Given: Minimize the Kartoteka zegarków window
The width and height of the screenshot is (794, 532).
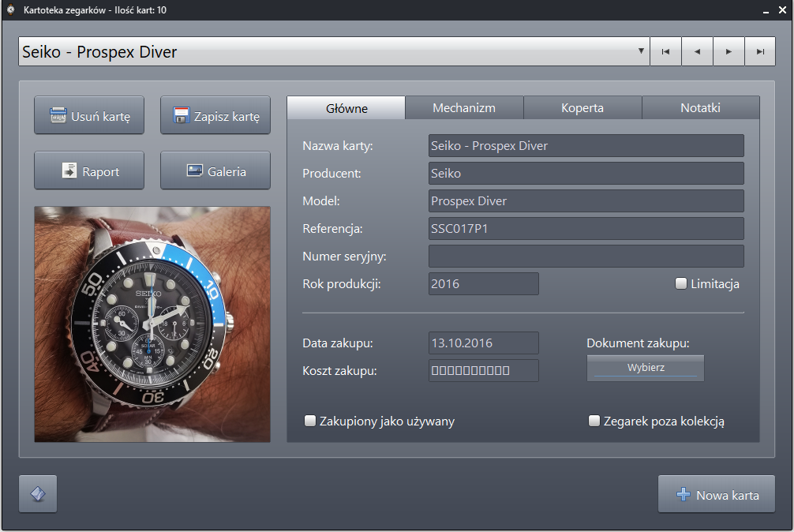Looking at the screenshot, I should tap(766, 10).
